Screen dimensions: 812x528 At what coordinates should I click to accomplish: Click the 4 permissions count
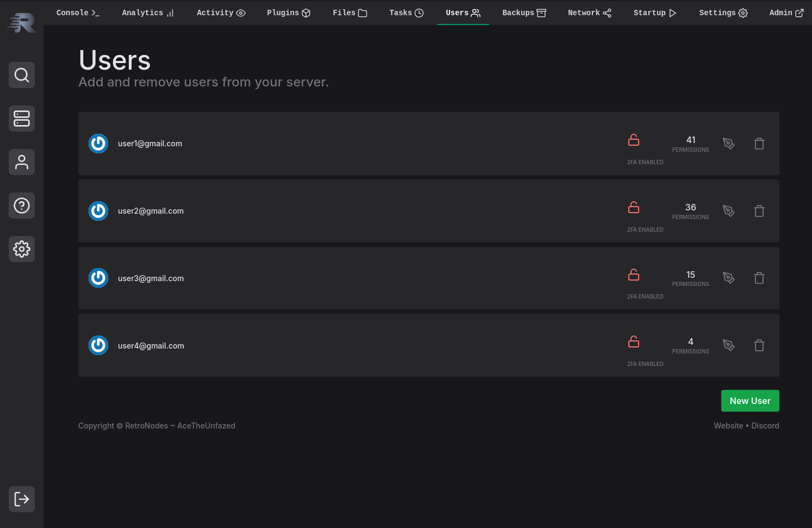691,341
